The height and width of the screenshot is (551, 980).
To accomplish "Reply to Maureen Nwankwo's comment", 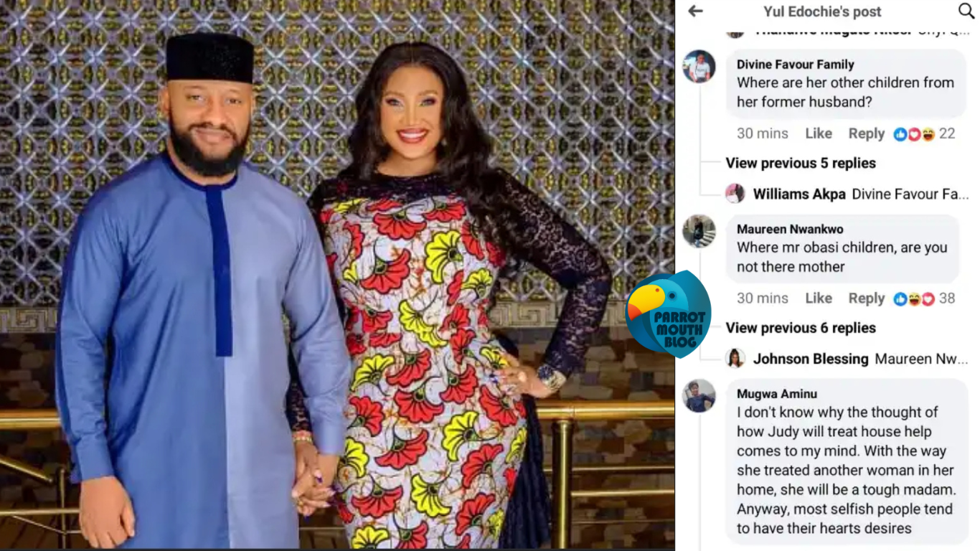I will point(866,298).
